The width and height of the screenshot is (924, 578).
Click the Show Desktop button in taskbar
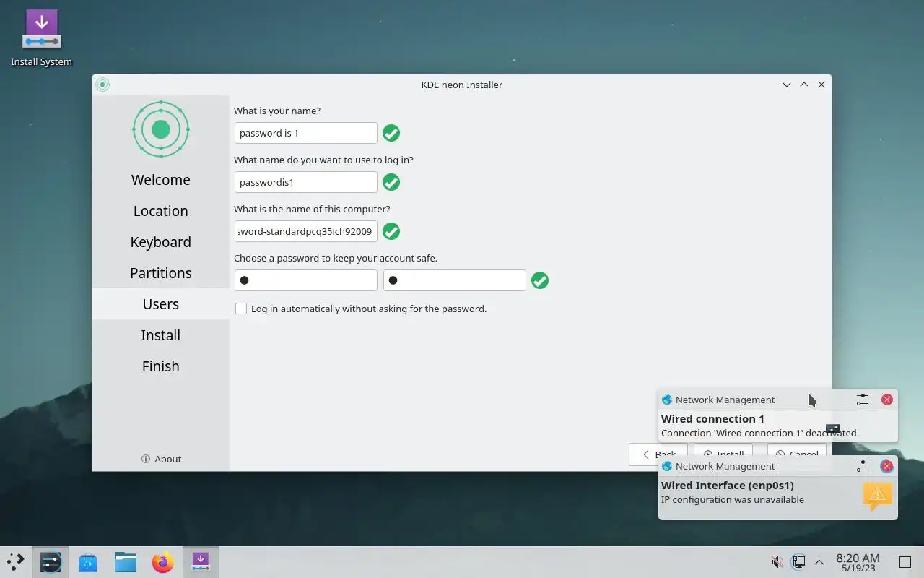[x=905, y=561]
